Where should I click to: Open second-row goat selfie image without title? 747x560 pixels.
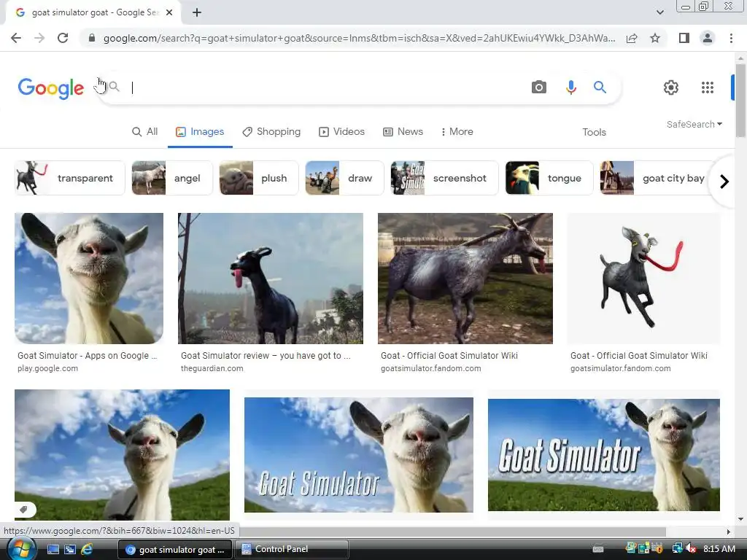122,455
